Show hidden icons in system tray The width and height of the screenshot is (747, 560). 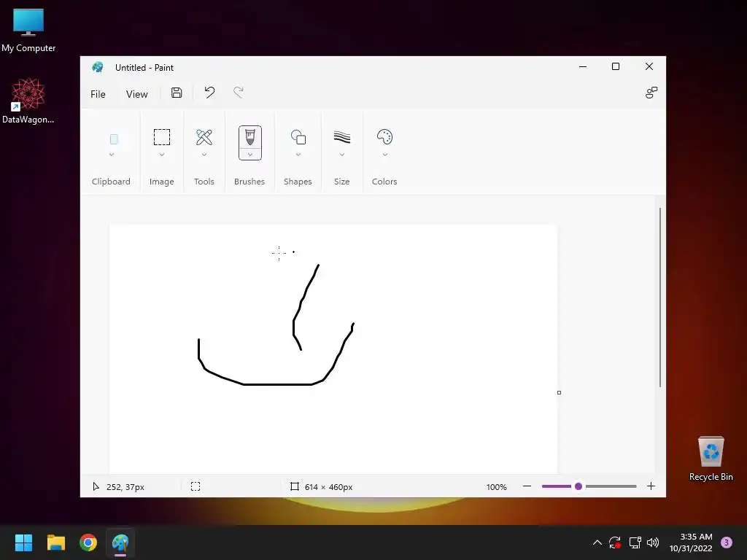(597, 542)
